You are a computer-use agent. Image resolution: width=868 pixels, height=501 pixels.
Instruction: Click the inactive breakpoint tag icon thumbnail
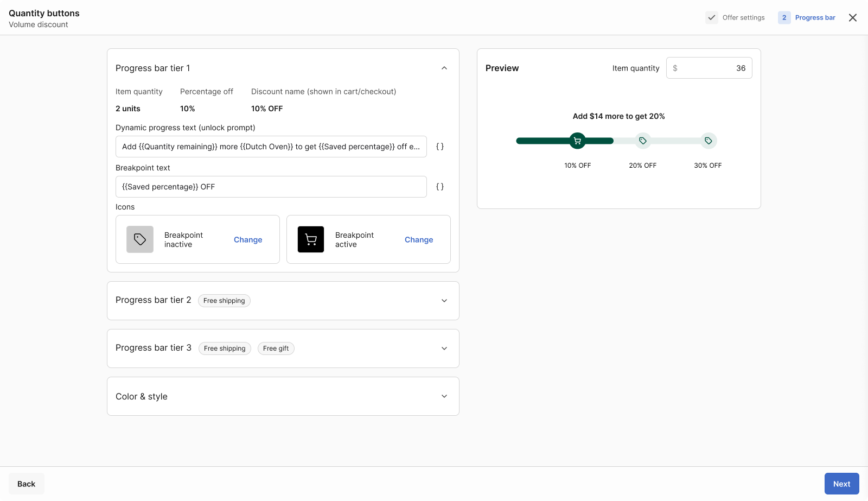(x=140, y=239)
